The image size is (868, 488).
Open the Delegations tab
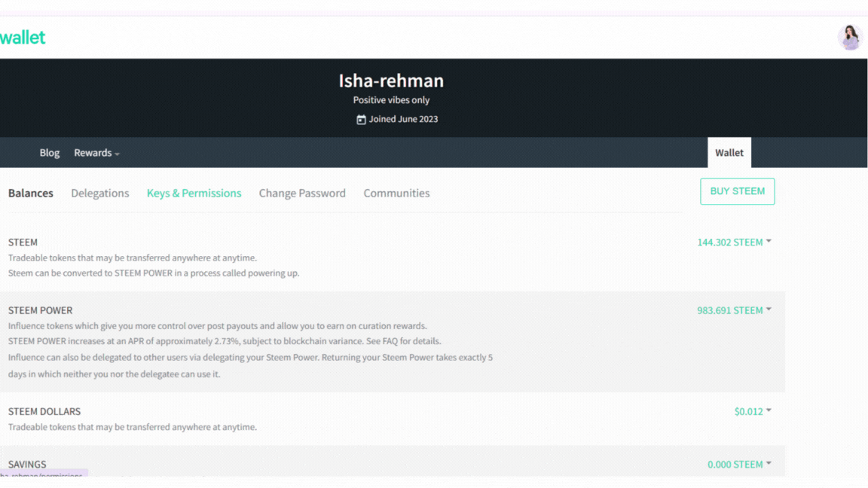99,193
